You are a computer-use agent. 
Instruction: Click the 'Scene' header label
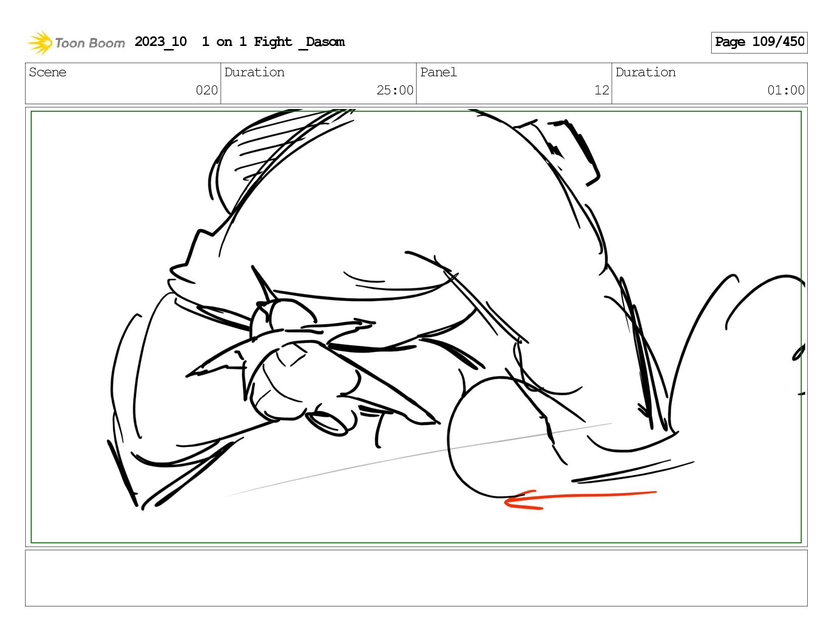click(x=48, y=72)
